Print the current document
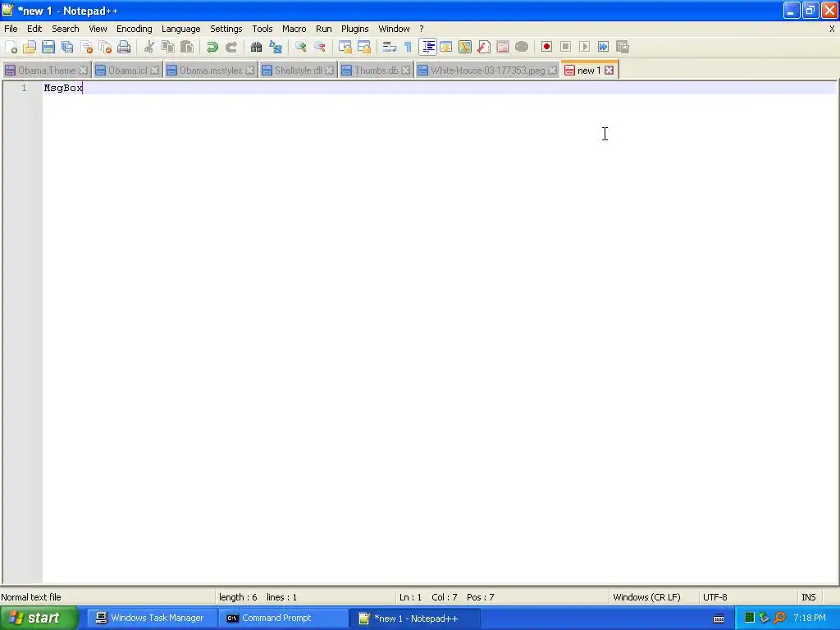This screenshot has width=840, height=630. tap(124, 47)
